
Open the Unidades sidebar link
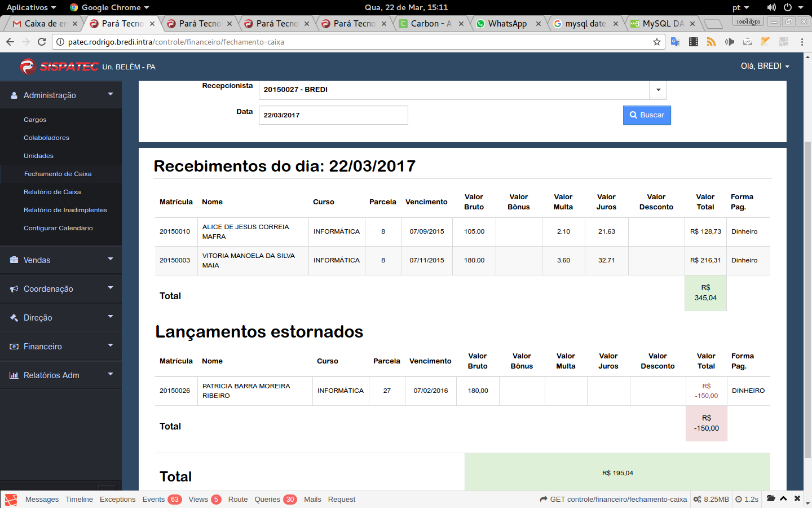38,156
